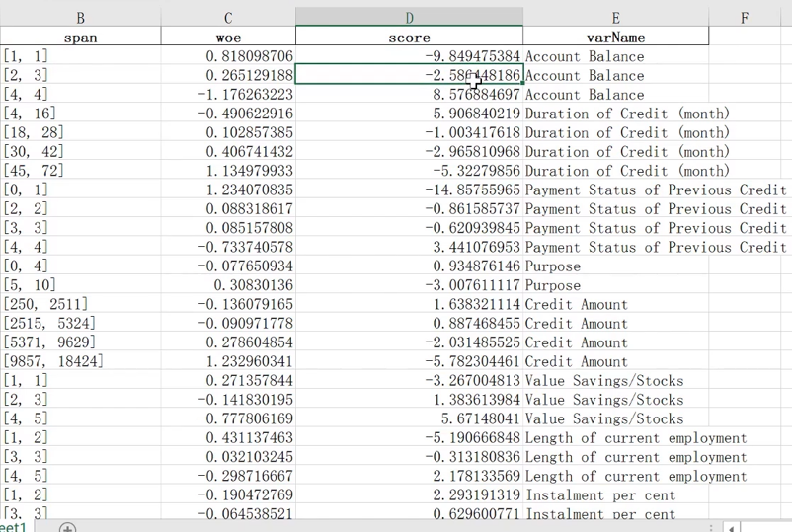Click 'Purpose' in row with 0.934876146
The width and height of the screenshot is (792, 532).
(553, 266)
